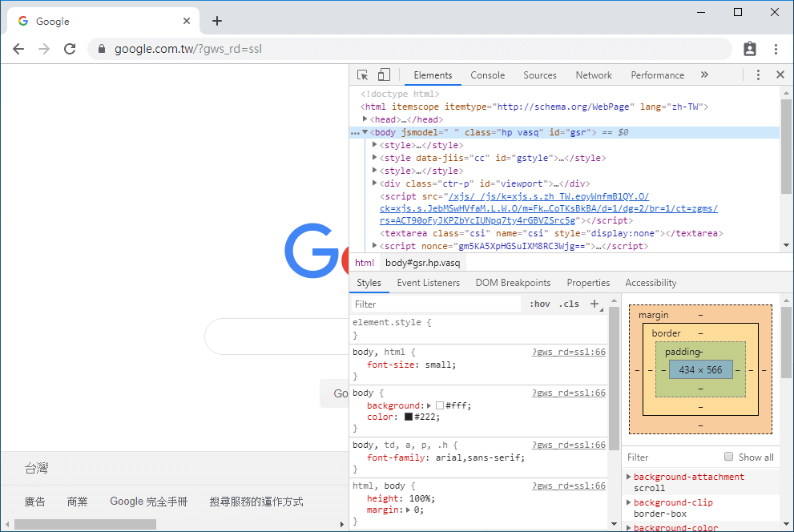This screenshot has width=794, height=532.
Task: Click the Google search box
Action: coord(277,337)
